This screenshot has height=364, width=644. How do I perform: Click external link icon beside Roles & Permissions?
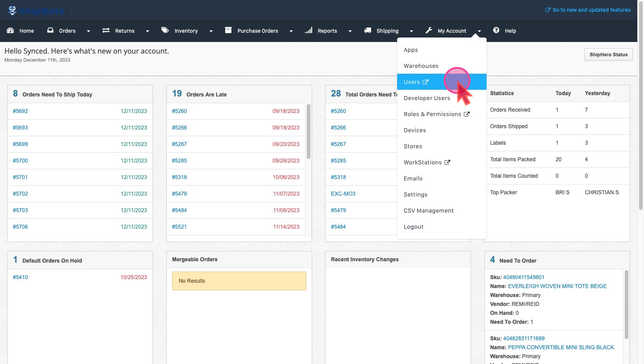click(x=466, y=114)
